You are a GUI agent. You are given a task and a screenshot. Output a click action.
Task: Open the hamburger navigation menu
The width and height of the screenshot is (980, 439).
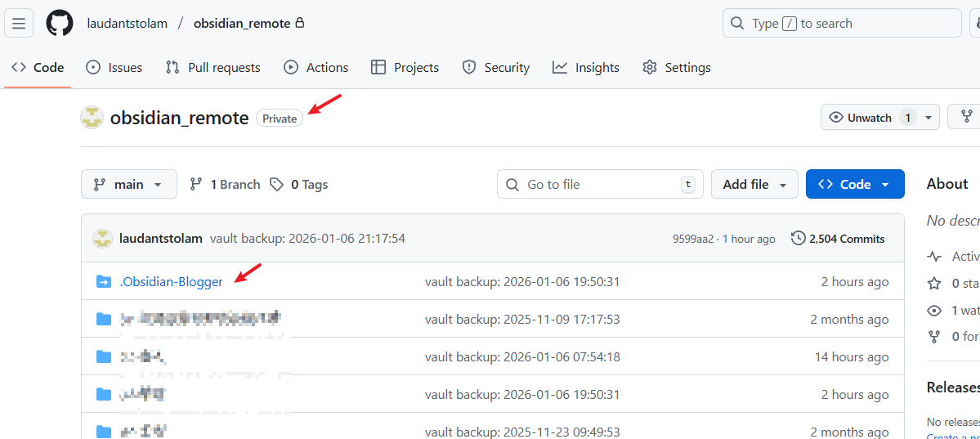point(19,24)
